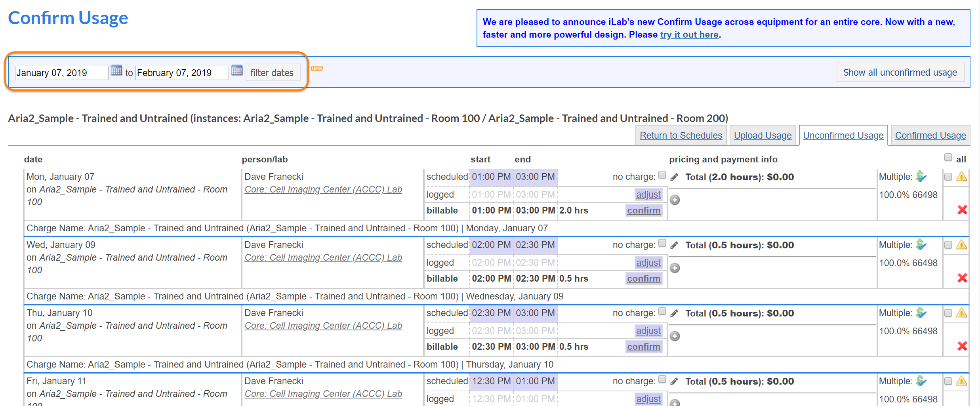Check 'no charge' box for Mon, January 07
Image resolution: width=980 pixels, height=406 pixels.
coord(662,175)
